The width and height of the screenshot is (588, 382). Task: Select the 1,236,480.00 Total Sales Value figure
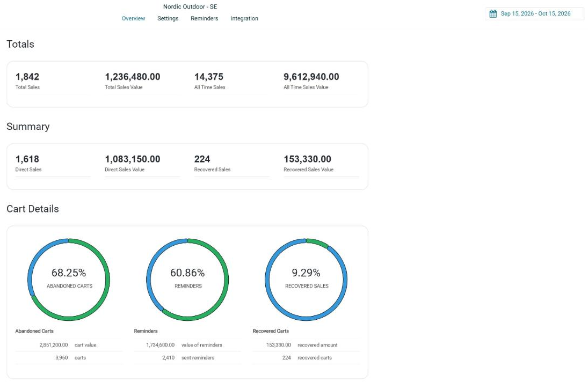point(133,77)
